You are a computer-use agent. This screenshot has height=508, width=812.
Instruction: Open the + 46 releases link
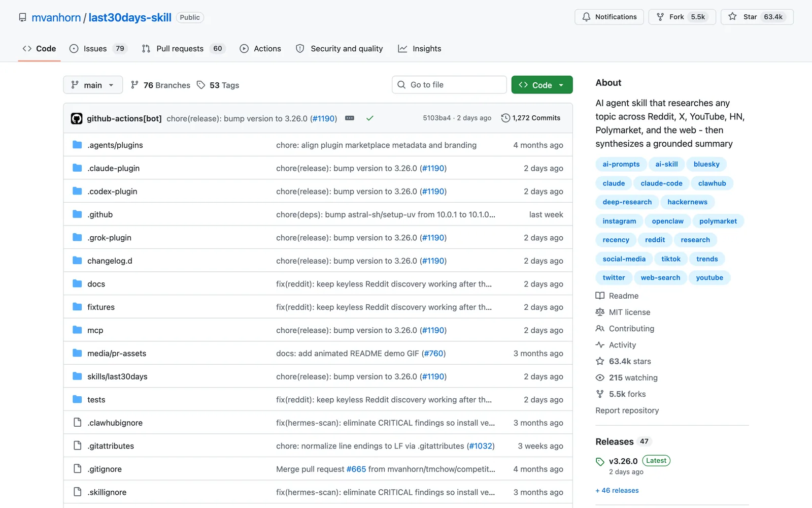tap(617, 490)
